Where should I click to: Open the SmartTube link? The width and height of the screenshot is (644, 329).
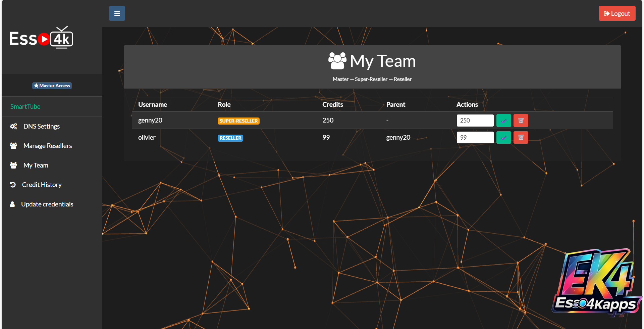tap(25, 106)
